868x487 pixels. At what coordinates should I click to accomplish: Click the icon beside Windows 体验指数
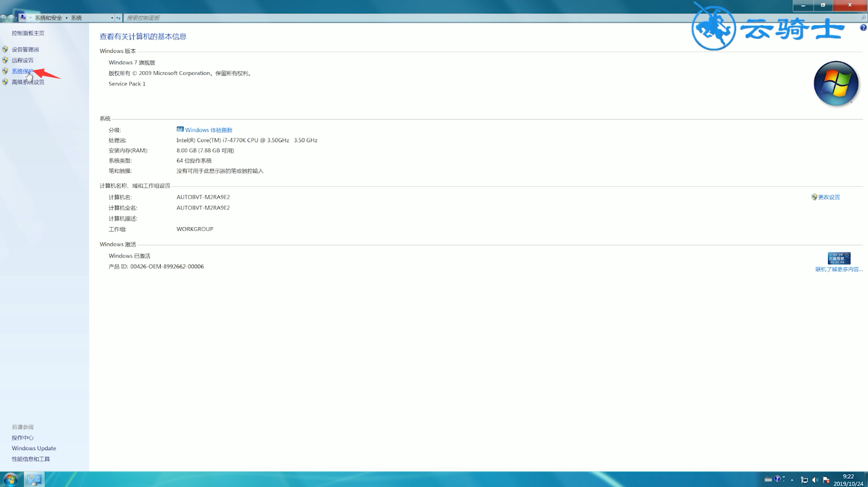pos(180,129)
